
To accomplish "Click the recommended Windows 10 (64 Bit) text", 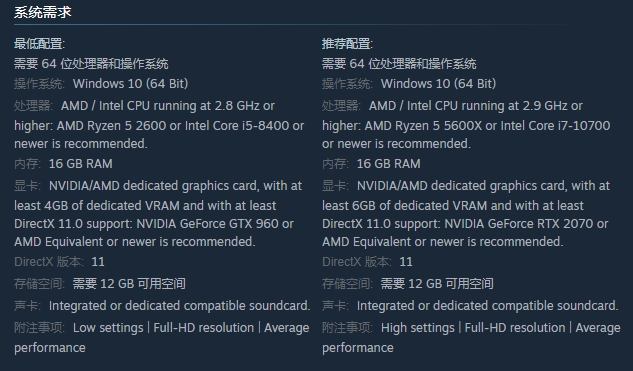I will (438, 84).
